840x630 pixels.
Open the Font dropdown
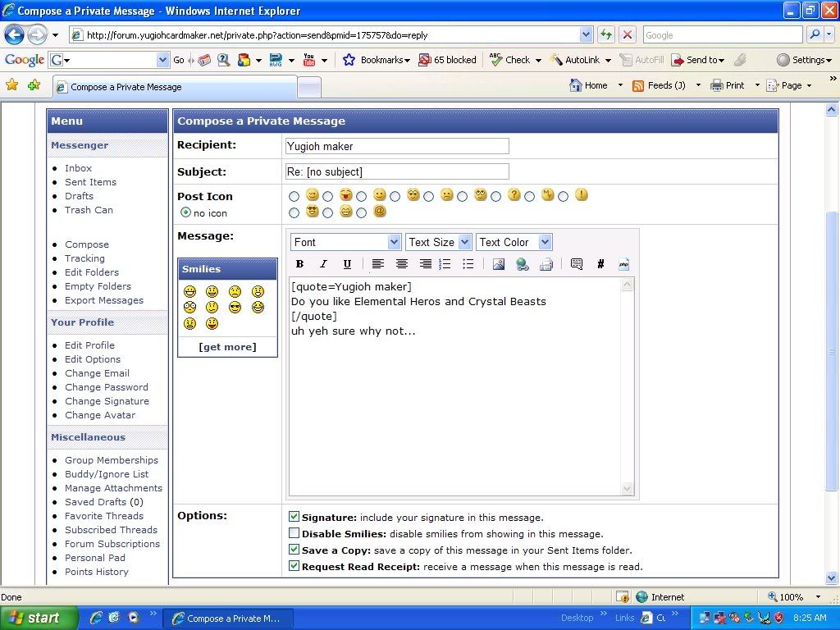345,242
